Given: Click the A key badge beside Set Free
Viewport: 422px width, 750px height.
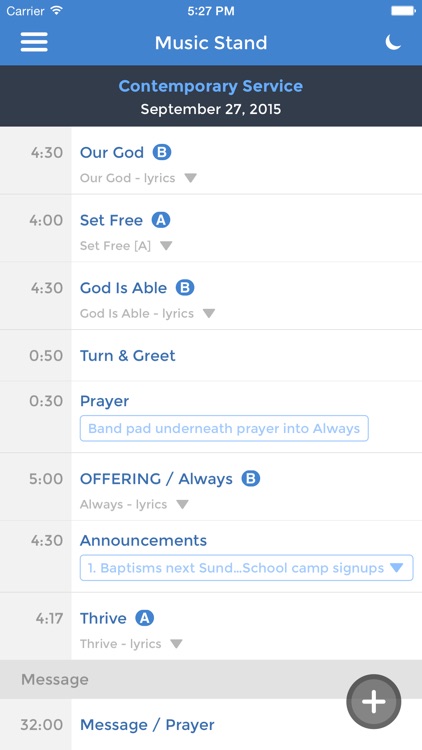Looking at the screenshot, I should [161, 220].
